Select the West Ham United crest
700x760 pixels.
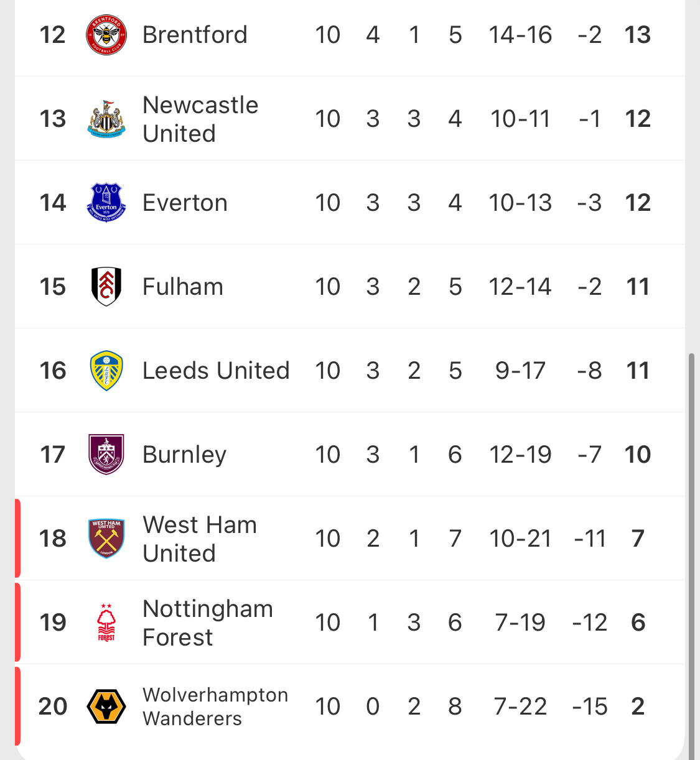[106, 539]
